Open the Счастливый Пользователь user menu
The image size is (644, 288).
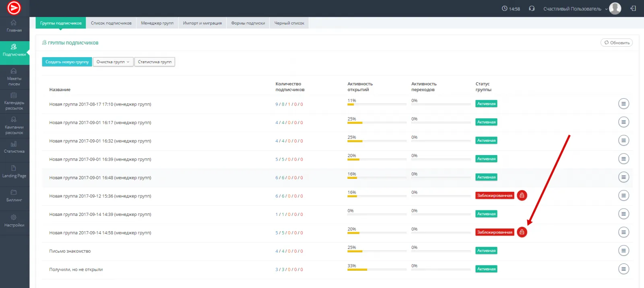coord(572,9)
